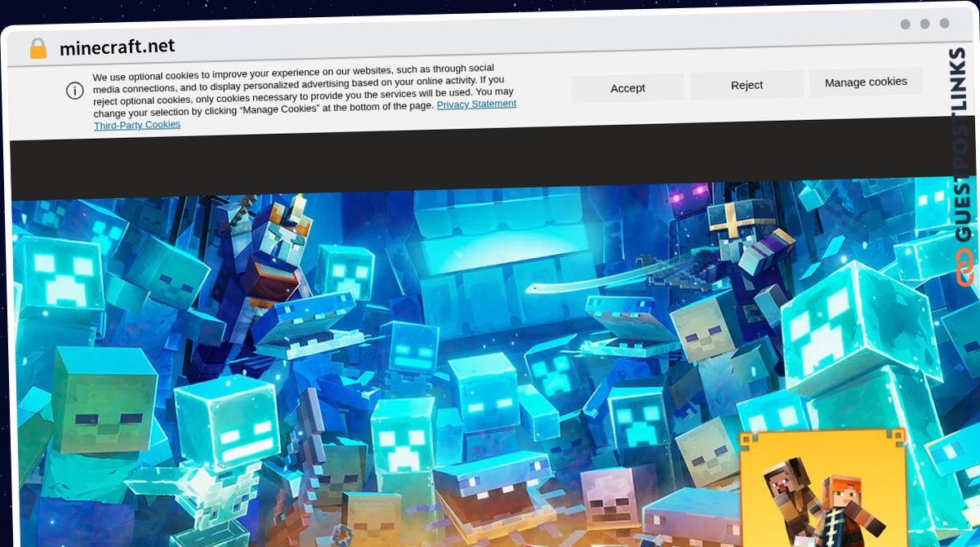Reject optional cookies
980x547 pixels.
click(x=746, y=85)
